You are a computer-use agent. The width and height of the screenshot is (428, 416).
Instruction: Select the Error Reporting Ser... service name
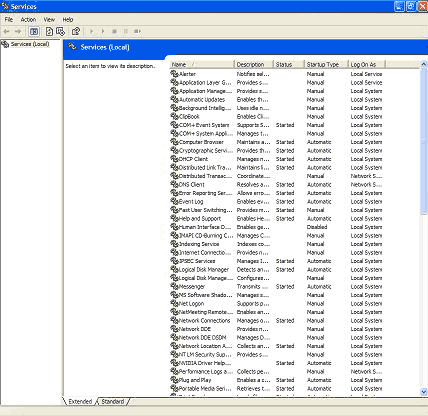[205, 193]
